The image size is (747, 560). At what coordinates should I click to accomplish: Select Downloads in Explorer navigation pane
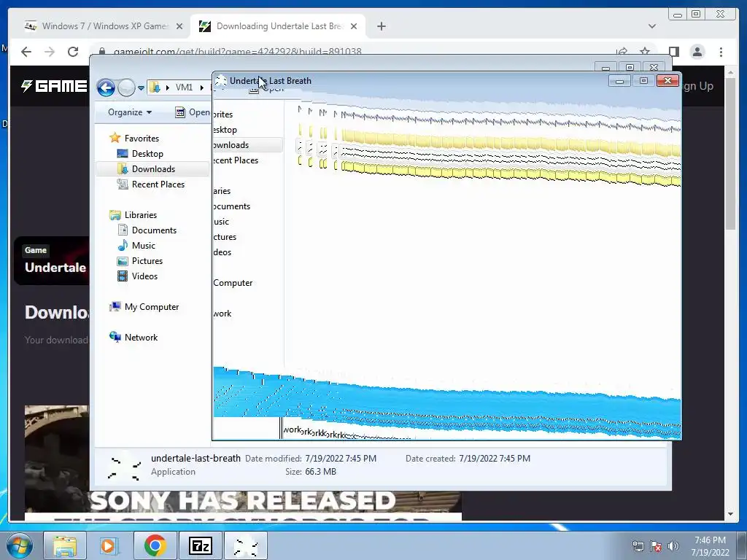[153, 168]
